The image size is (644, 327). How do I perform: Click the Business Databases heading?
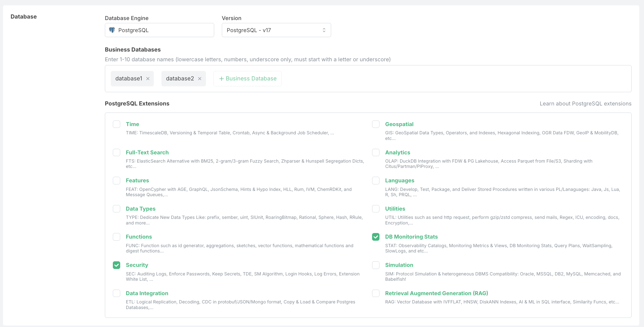[133, 49]
